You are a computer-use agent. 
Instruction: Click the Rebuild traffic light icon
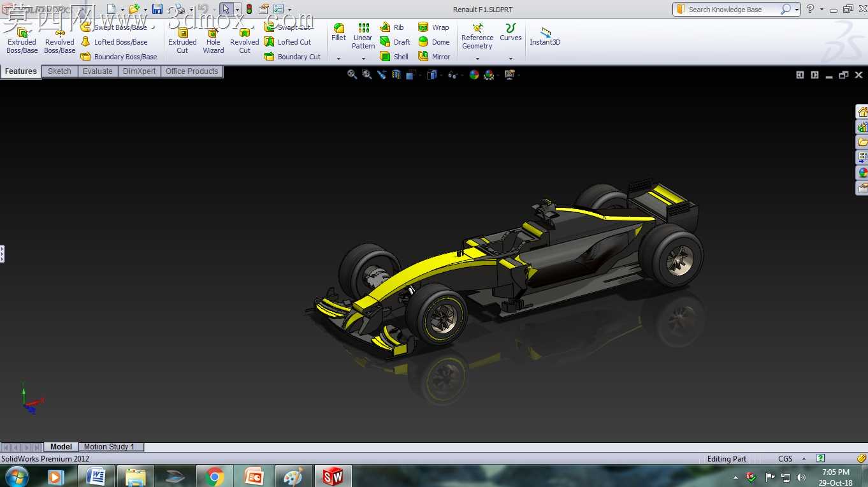(249, 9)
